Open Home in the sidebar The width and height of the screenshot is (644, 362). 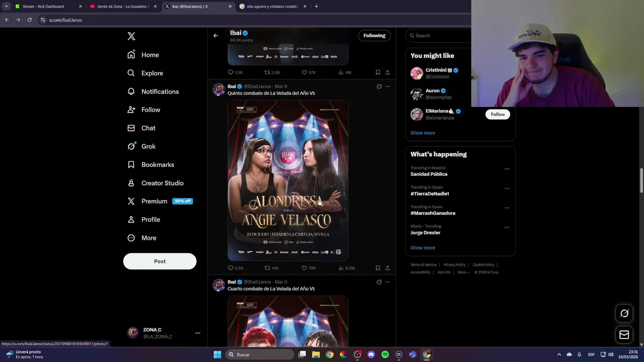point(143,55)
